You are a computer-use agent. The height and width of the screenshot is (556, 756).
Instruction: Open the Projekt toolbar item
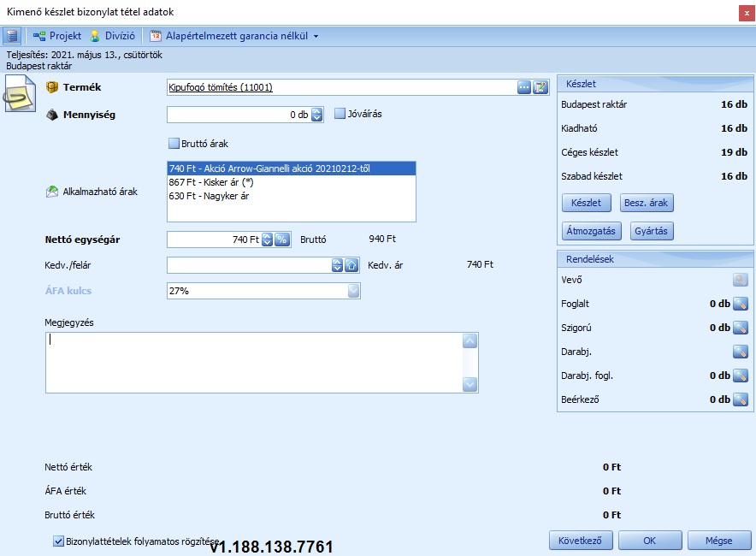(57, 36)
